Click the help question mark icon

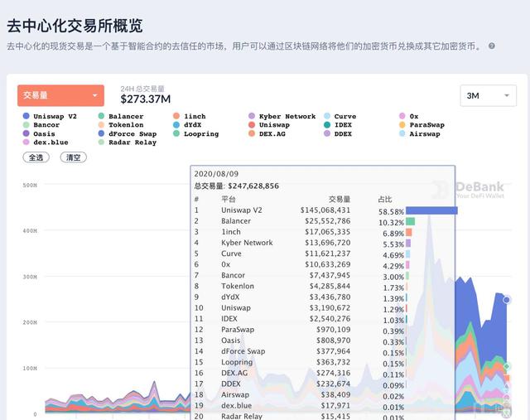[492, 46]
